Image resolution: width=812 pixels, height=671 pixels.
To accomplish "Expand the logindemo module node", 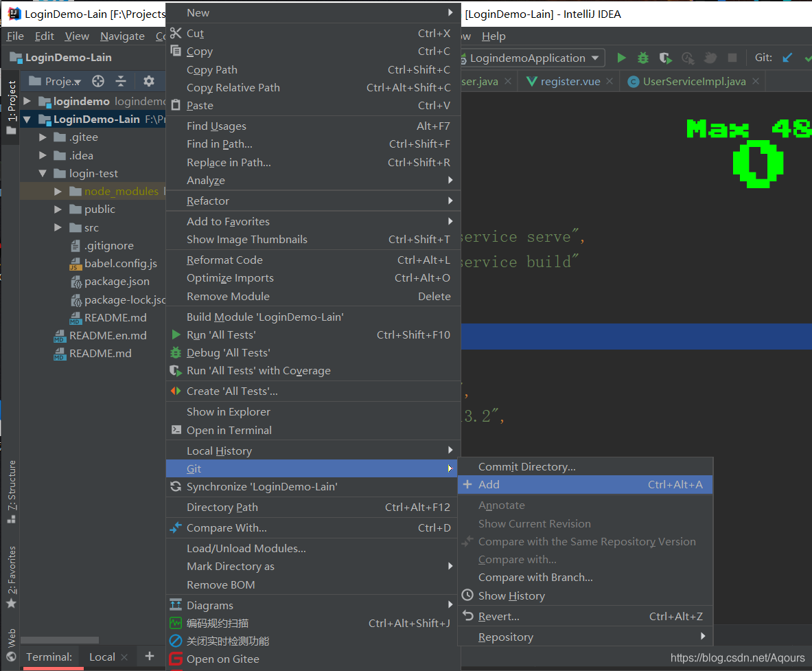I will click(27, 101).
